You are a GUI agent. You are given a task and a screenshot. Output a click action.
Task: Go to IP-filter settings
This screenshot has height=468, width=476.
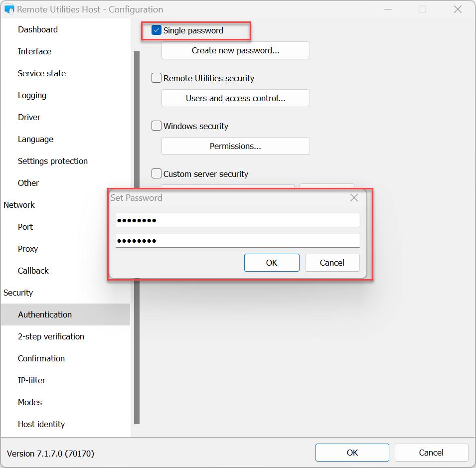(x=31, y=380)
